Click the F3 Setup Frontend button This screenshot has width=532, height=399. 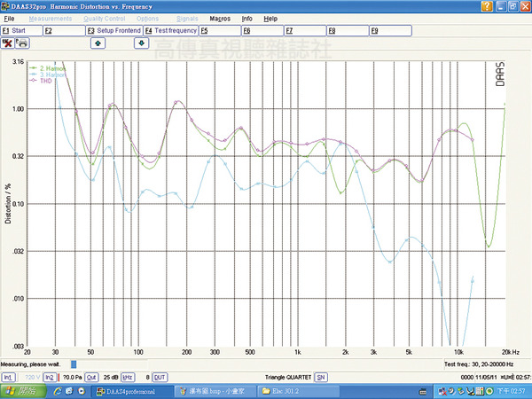(x=114, y=30)
